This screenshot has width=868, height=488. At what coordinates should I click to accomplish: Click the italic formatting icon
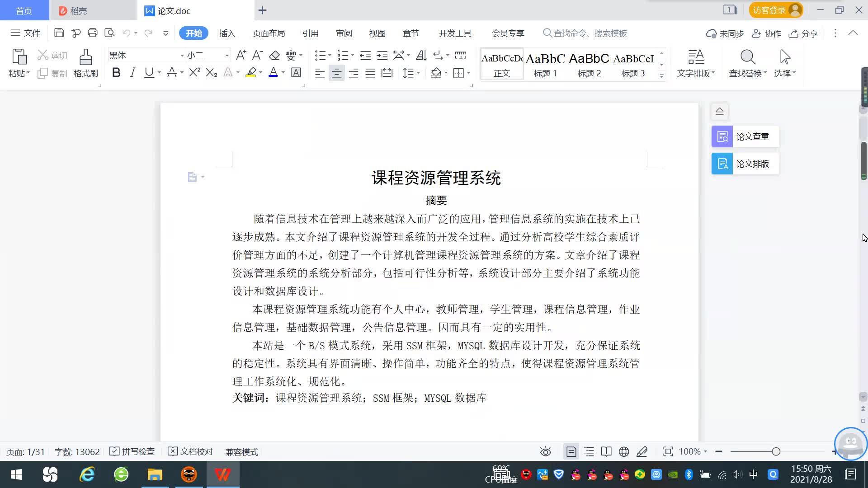pyautogui.click(x=132, y=73)
